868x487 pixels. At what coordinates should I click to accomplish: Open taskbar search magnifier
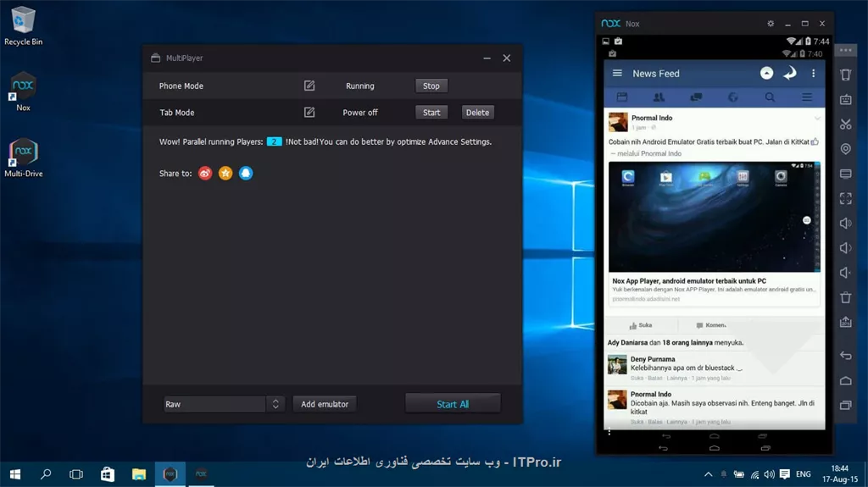point(46,474)
